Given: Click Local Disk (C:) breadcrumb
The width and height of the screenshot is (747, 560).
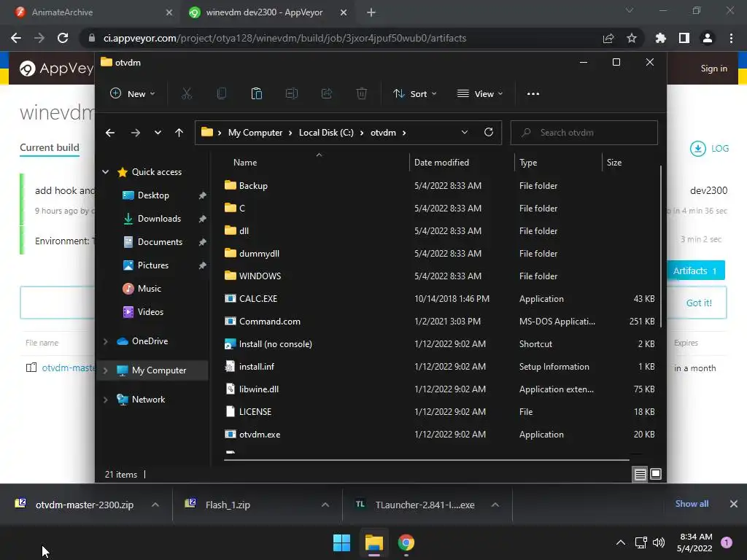Looking at the screenshot, I should pos(326,133).
